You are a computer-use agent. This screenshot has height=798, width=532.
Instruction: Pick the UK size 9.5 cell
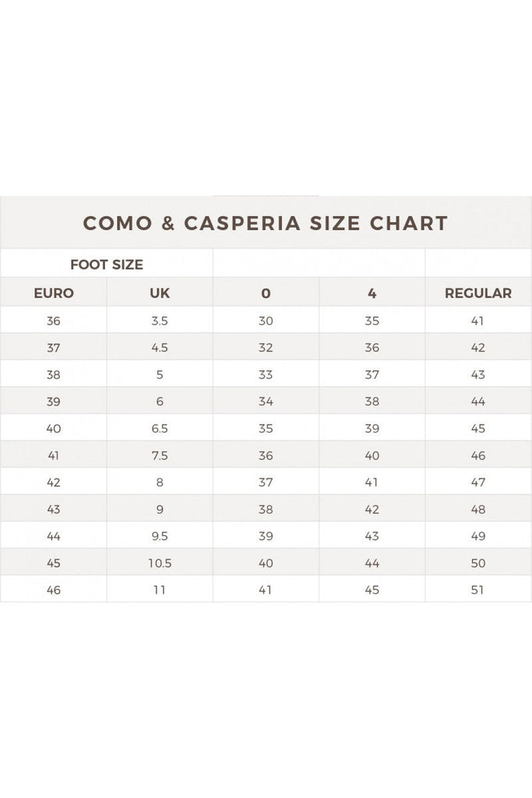160,536
